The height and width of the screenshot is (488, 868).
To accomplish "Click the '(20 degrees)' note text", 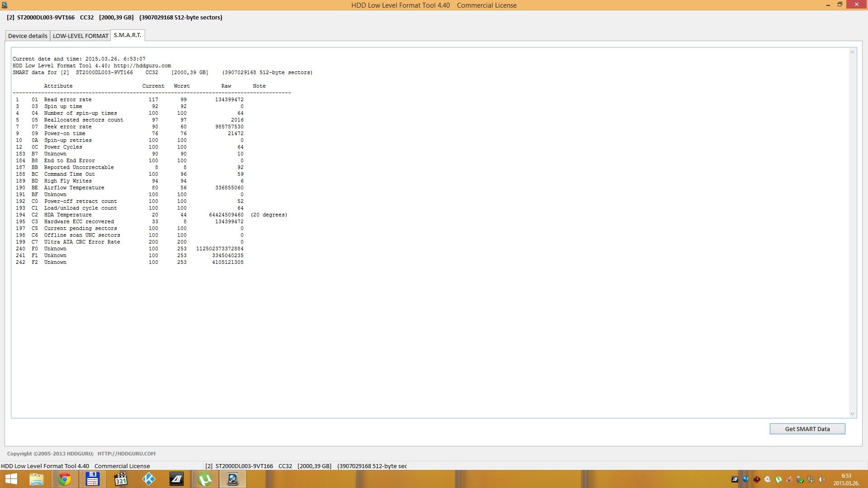I will pyautogui.click(x=269, y=215).
